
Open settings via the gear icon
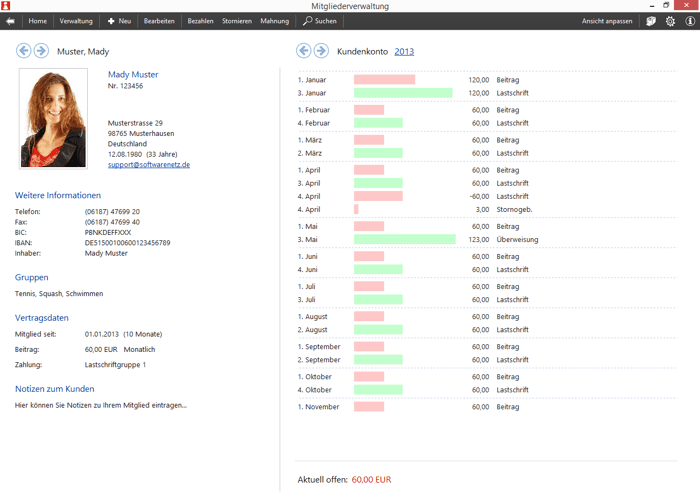670,21
